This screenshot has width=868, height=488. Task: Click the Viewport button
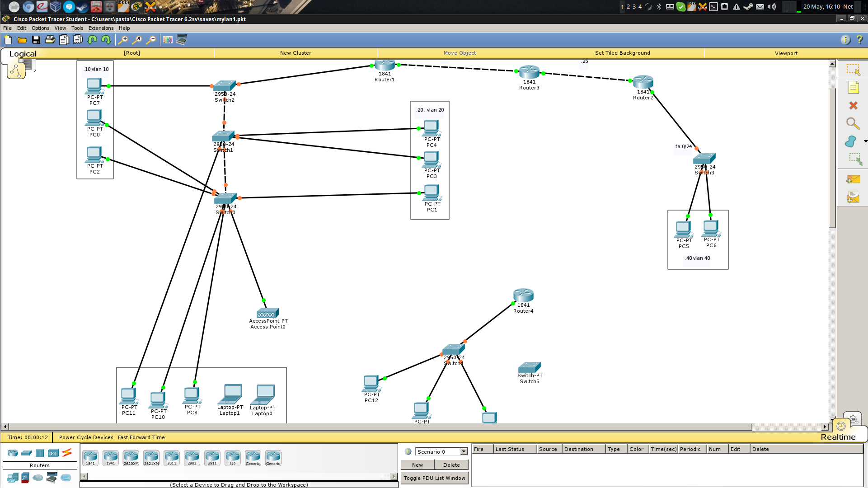786,53
